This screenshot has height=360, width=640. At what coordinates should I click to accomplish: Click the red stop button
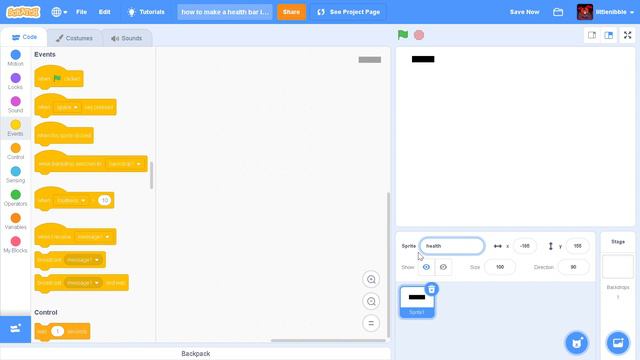point(419,35)
